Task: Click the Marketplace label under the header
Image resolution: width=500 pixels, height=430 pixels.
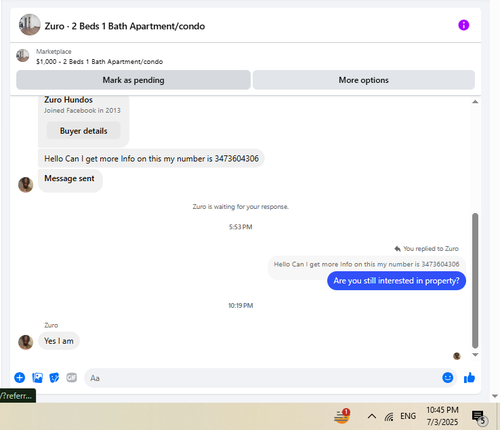Action: 54,51
